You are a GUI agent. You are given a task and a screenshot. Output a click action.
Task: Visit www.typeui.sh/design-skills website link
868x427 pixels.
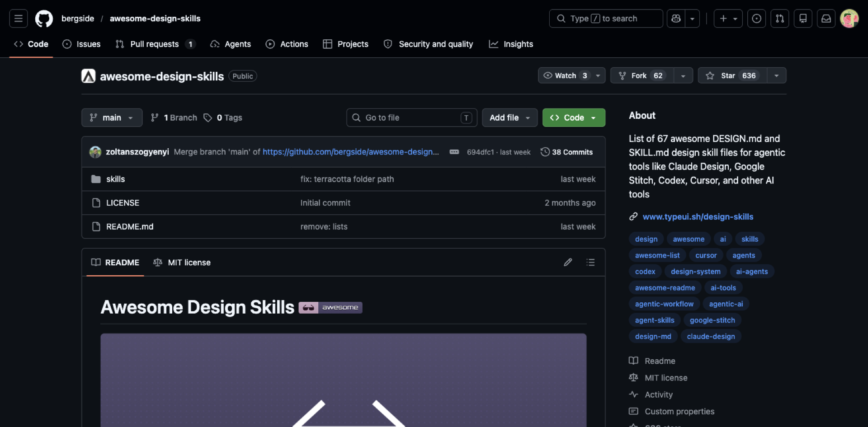click(x=698, y=216)
